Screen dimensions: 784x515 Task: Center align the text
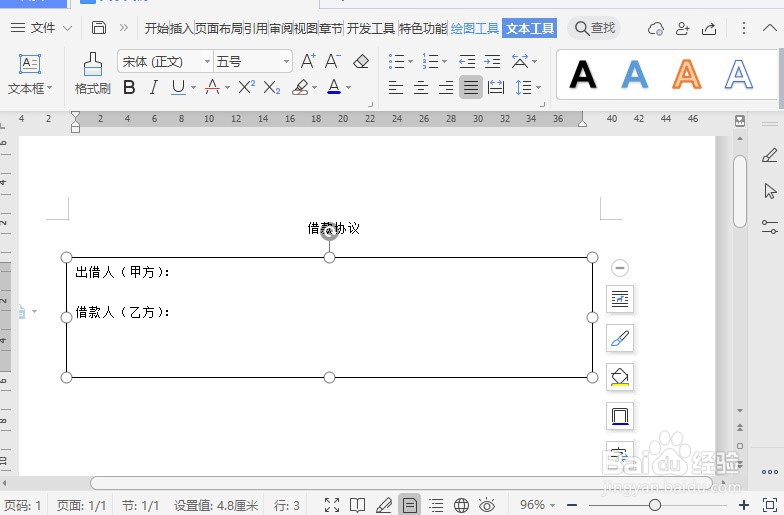[421, 88]
